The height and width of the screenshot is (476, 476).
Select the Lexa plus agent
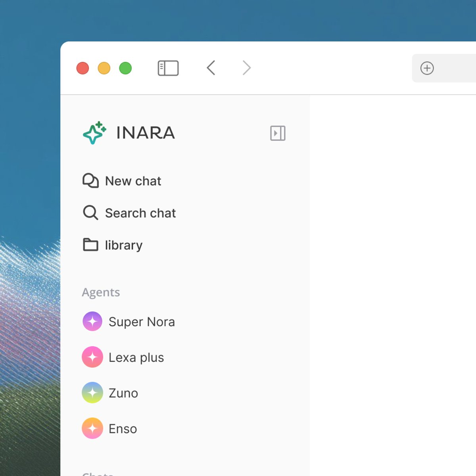(123, 357)
